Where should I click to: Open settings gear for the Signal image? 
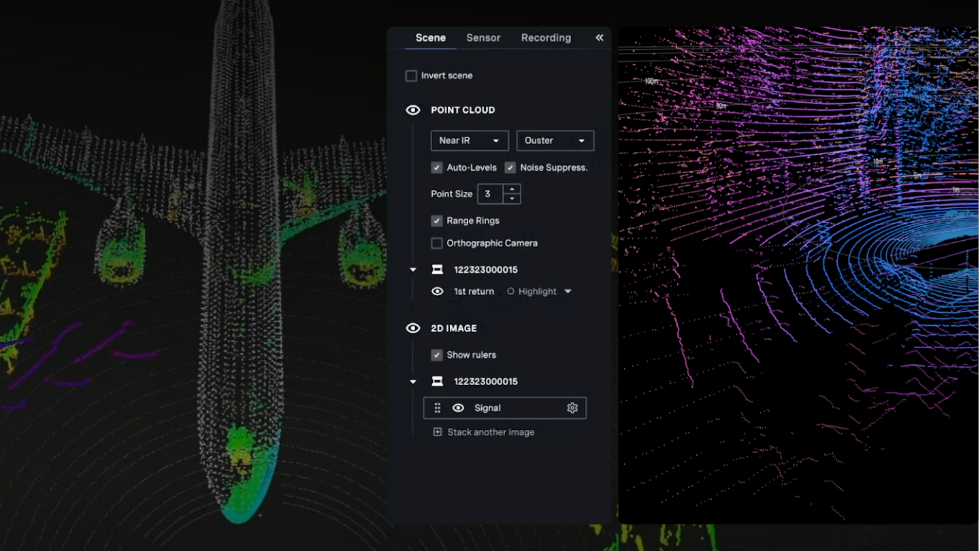click(572, 408)
